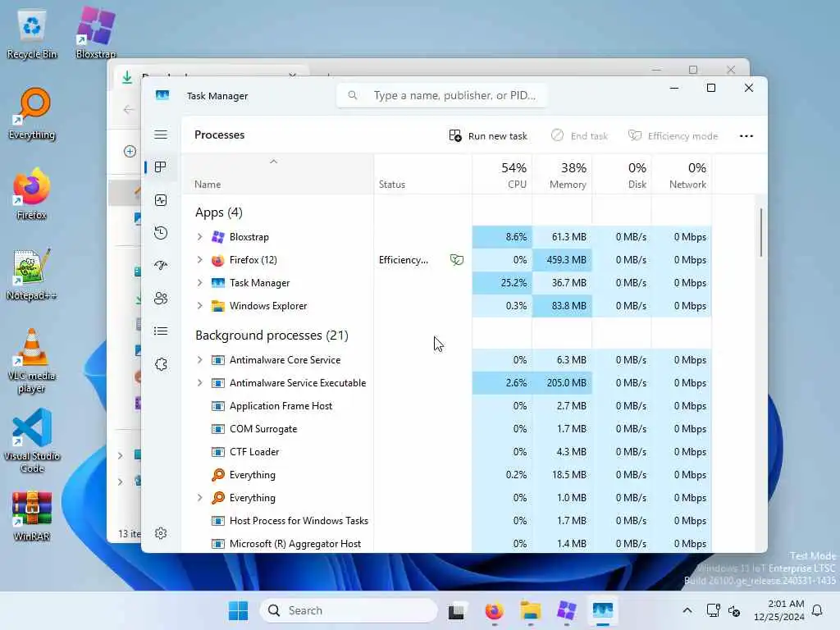Image resolution: width=840 pixels, height=630 pixels.
Task: Open the Performance page icon in sidebar
Action: (x=161, y=200)
